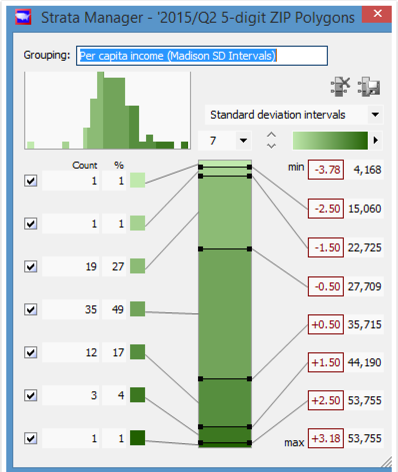The image size is (398, 472).
Task: Click the +0.50 deviation box
Action: [x=326, y=324]
